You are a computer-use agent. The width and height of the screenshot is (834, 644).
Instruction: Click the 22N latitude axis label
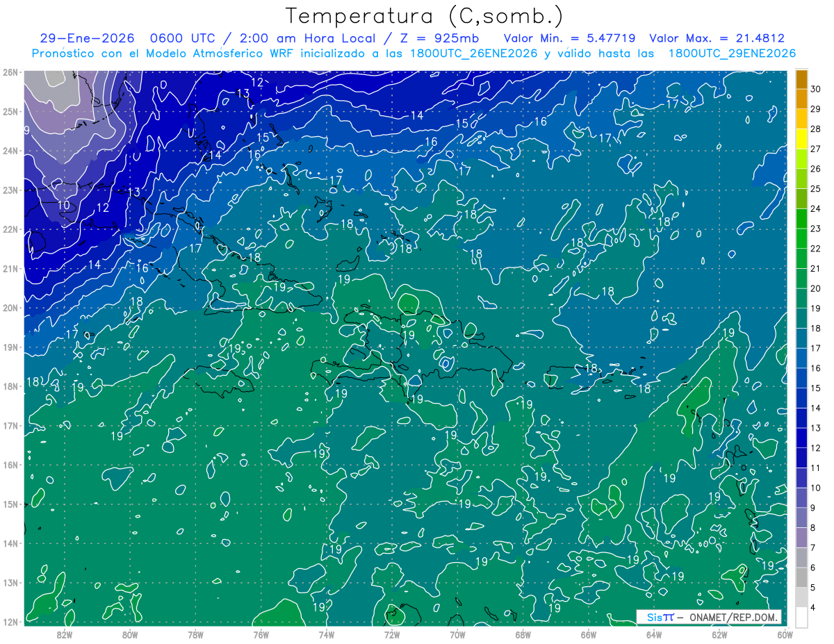(10, 229)
